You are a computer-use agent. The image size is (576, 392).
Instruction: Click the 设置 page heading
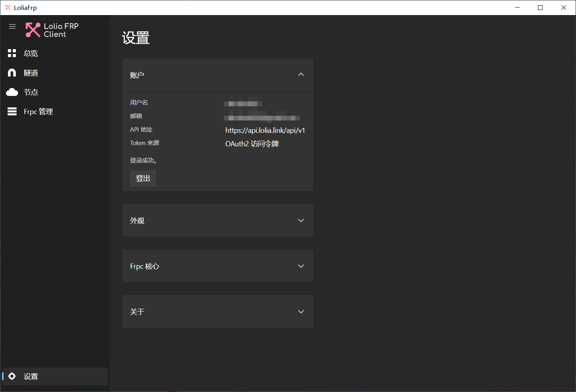coord(136,38)
